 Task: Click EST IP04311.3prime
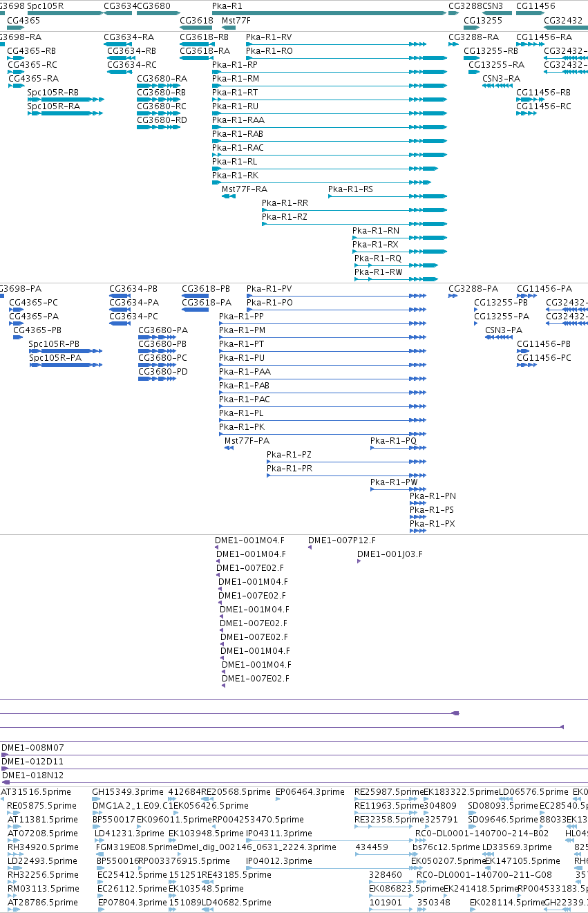pos(279,833)
